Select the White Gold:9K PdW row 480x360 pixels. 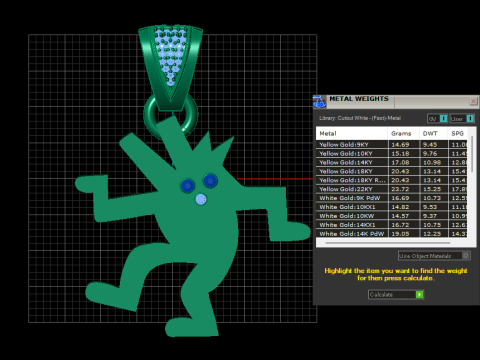click(392, 198)
